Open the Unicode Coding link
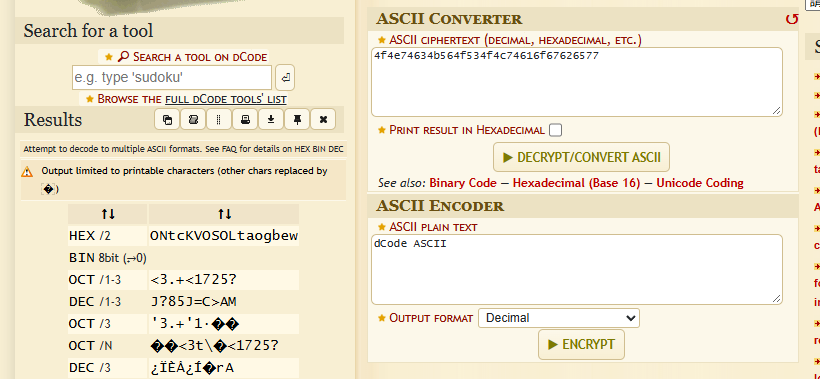This screenshot has height=379, width=820. (700, 183)
